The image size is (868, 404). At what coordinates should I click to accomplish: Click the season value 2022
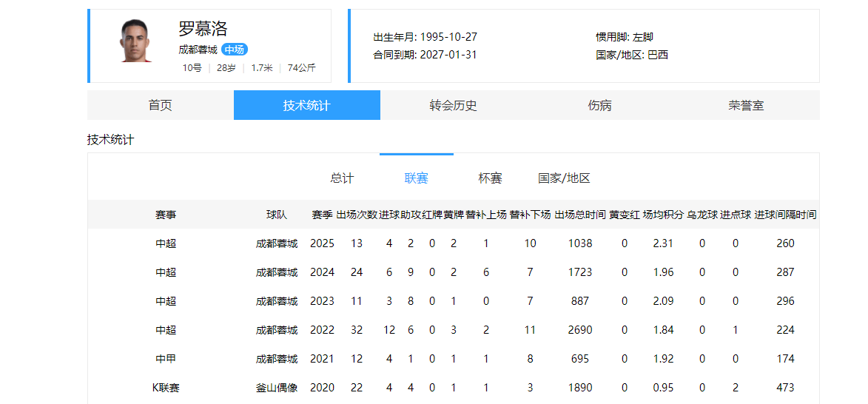322,330
